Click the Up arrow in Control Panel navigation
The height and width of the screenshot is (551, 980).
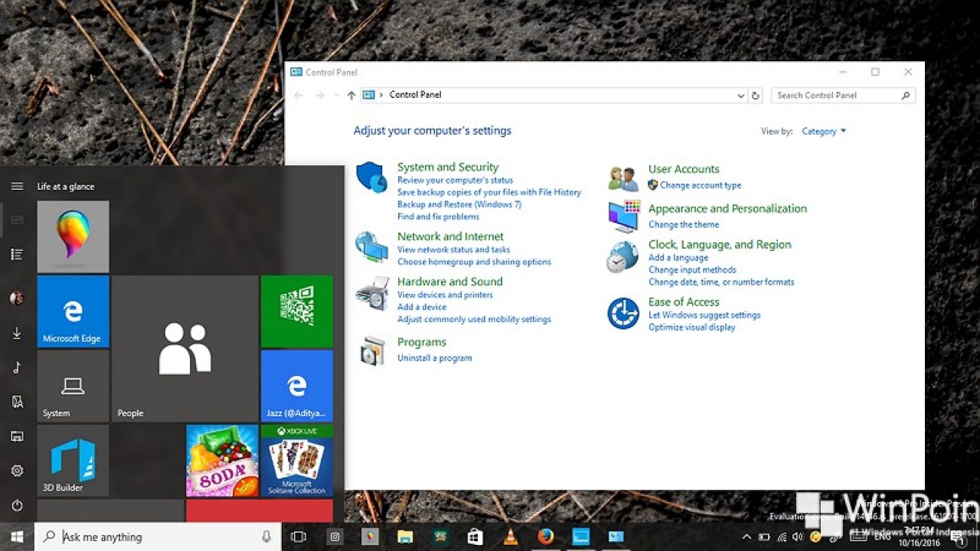coord(351,96)
